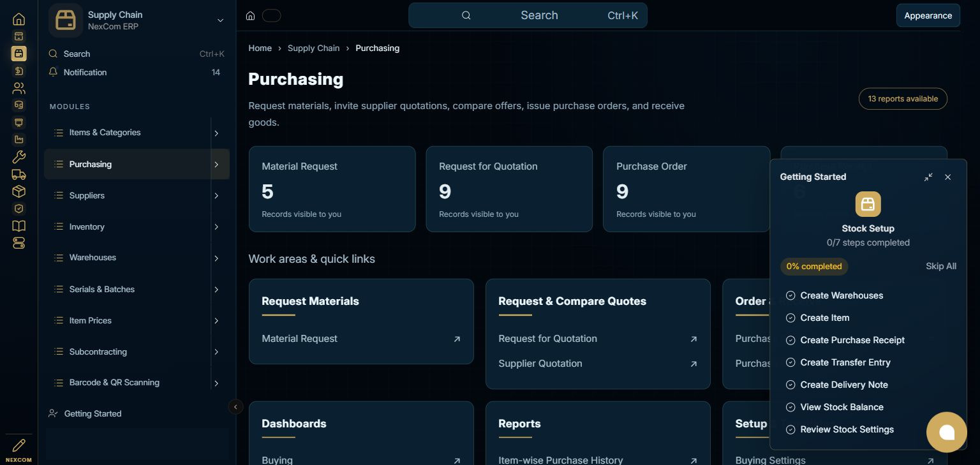980x465 pixels.
Task: Select the highlighted Supply Chain package icon in rail
Action: [19, 54]
